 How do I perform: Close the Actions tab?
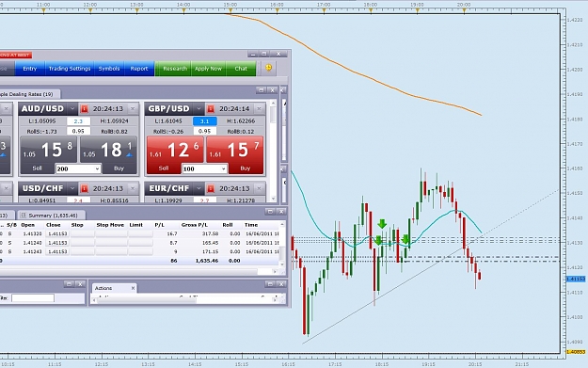[133, 288]
